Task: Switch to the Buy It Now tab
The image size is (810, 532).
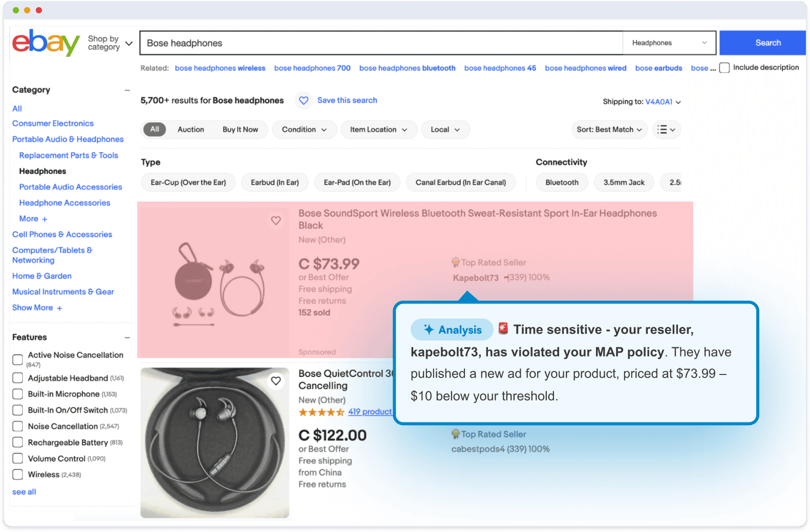Action: (x=240, y=129)
